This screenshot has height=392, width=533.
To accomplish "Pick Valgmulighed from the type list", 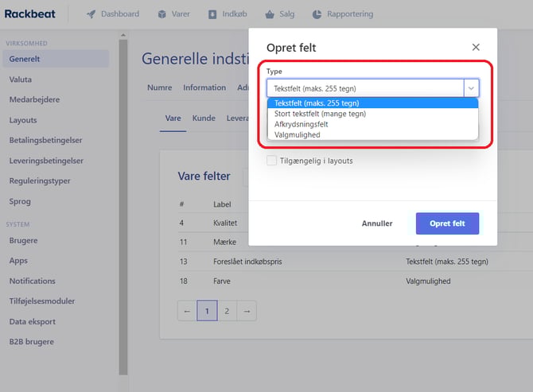I will coord(297,135).
